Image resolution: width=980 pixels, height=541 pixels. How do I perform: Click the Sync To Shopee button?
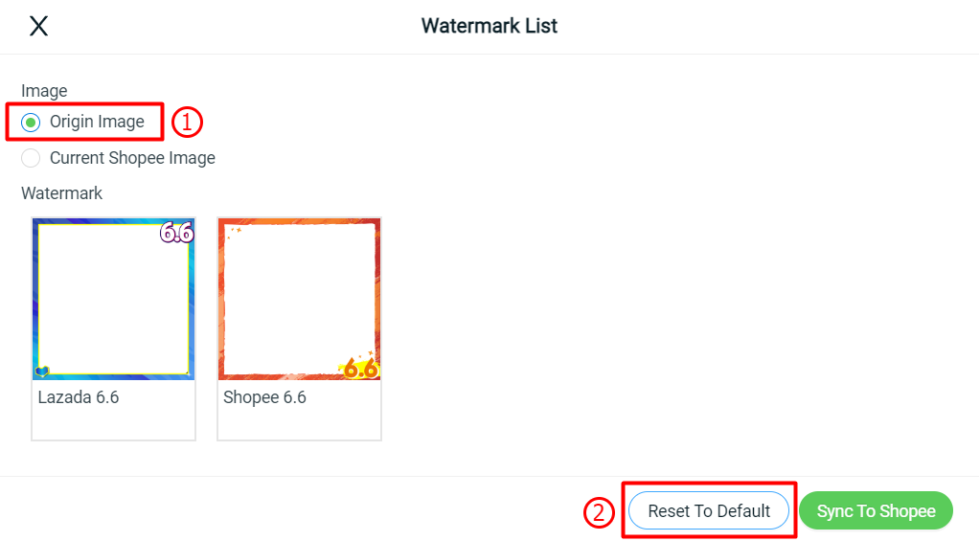(x=876, y=511)
